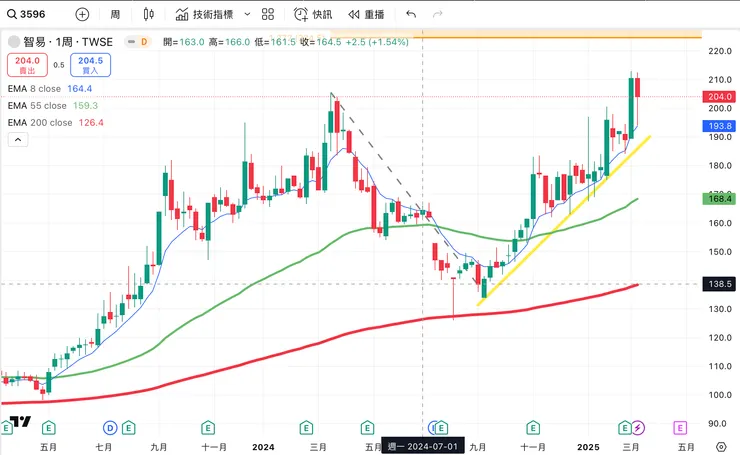Click the 智易 symbol logo circle

[x=14, y=42]
